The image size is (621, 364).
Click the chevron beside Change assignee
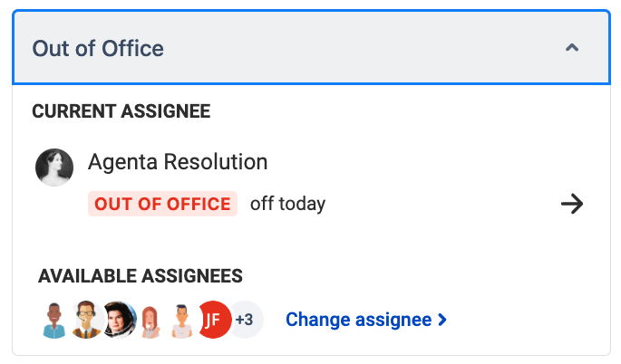click(x=442, y=320)
